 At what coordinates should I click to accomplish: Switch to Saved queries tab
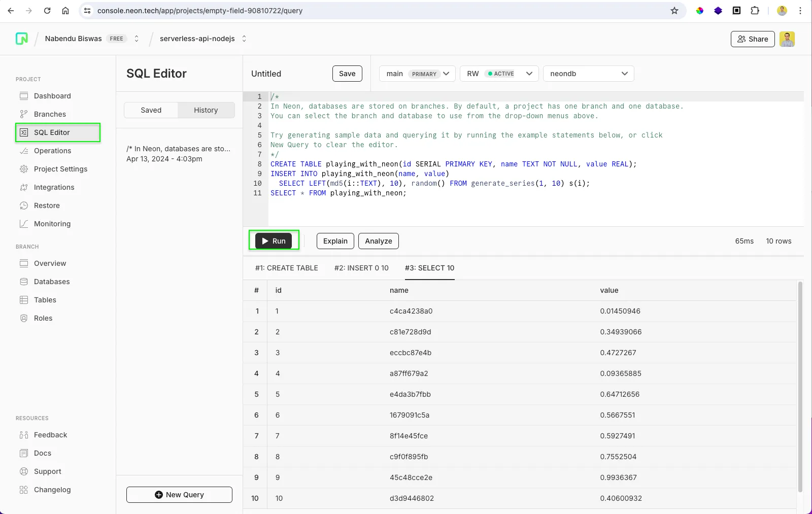(x=151, y=110)
